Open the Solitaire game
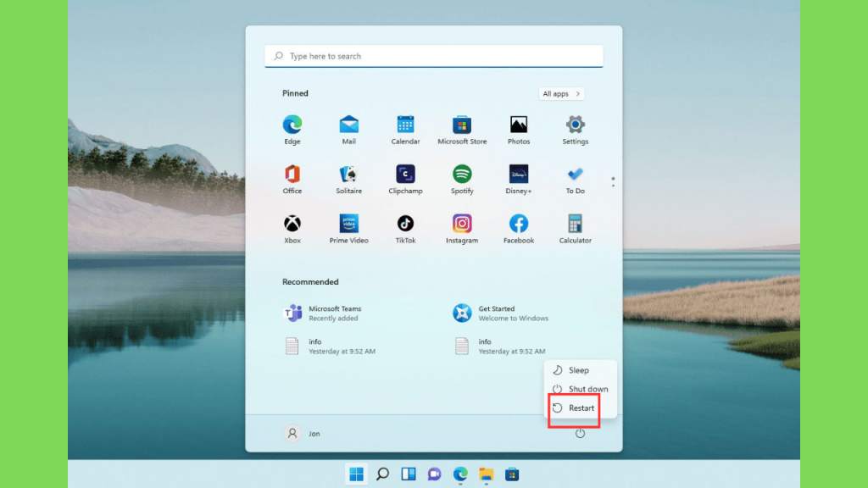This screenshot has height=488, width=868. (x=348, y=180)
